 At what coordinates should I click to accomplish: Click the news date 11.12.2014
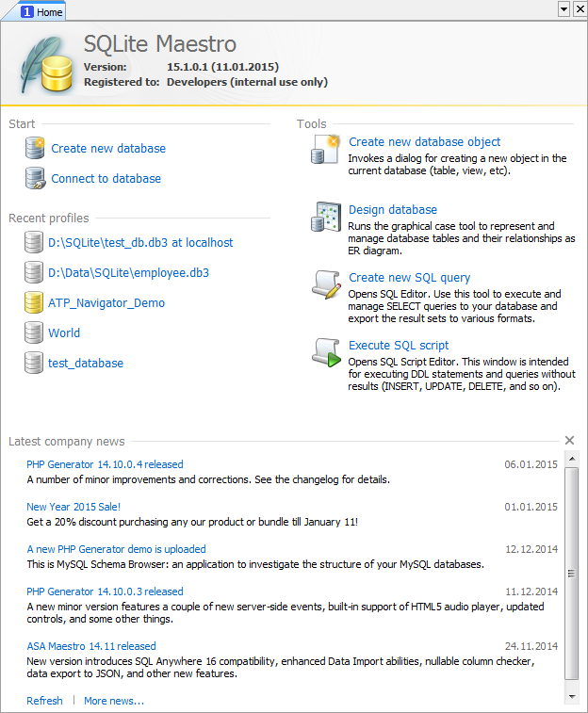coord(531,591)
